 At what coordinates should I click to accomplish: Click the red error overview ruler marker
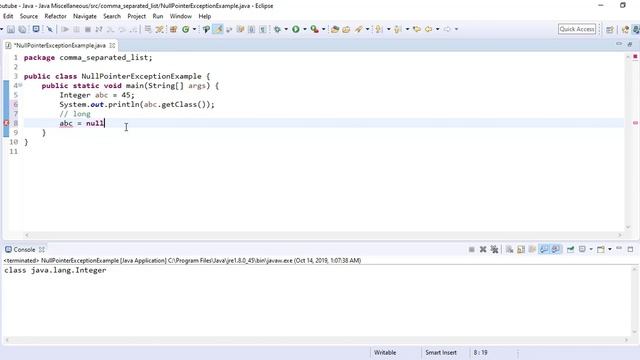(635, 123)
